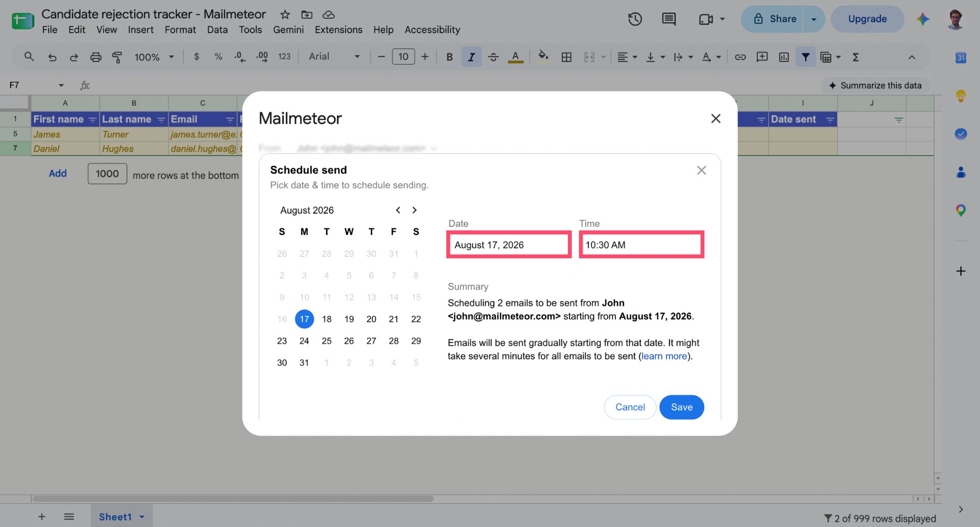Click the Upgrade button
Image resolution: width=980 pixels, height=527 pixels.
click(x=867, y=19)
